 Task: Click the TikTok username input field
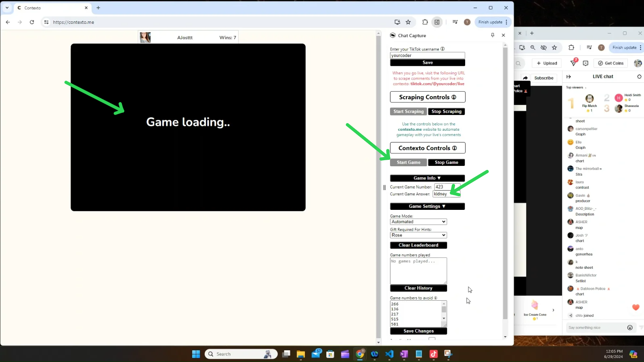click(x=428, y=56)
